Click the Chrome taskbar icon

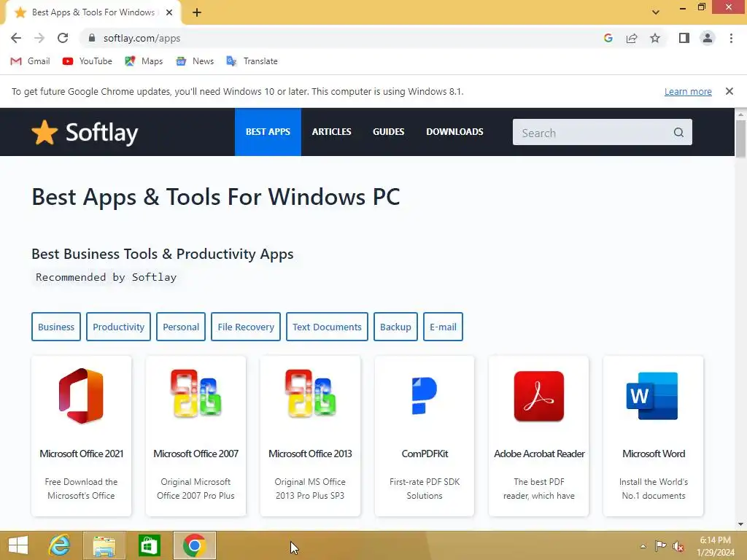coord(194,545)
